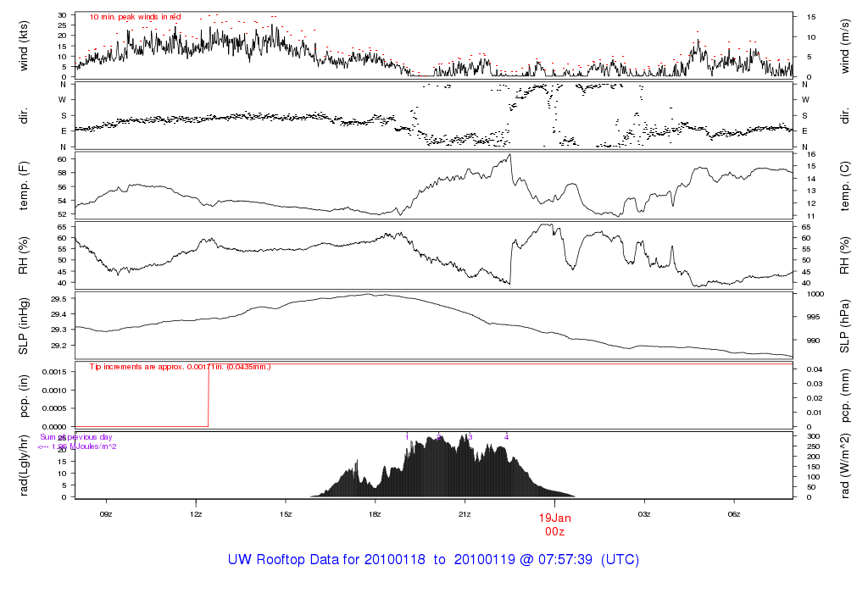
Task: Click the '15z' time axis label
Action: (x=285, y=514)
